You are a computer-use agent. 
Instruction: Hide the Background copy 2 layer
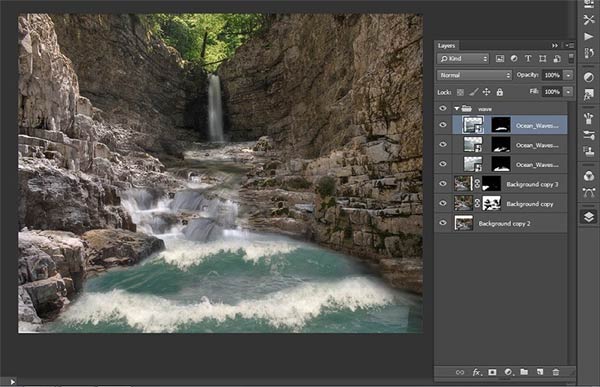[x=443, y=223]
